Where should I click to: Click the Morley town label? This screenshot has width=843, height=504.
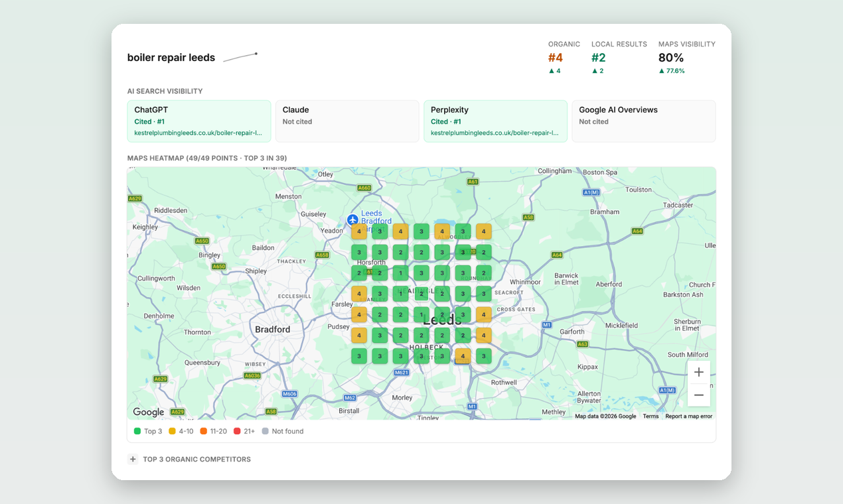(x=402, y=398)
